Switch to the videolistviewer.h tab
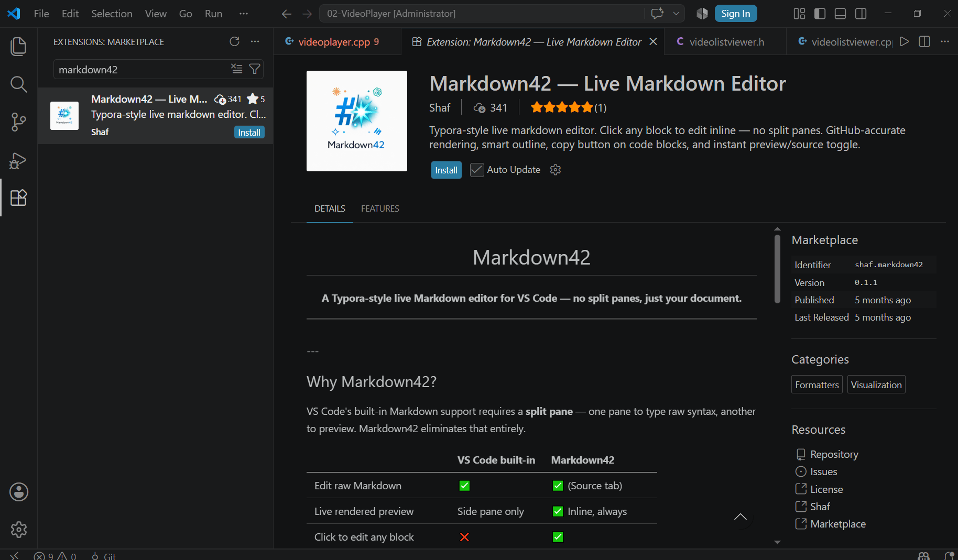Screen dimensions: 958x560 pyautogui.click(x=725, y=42)
